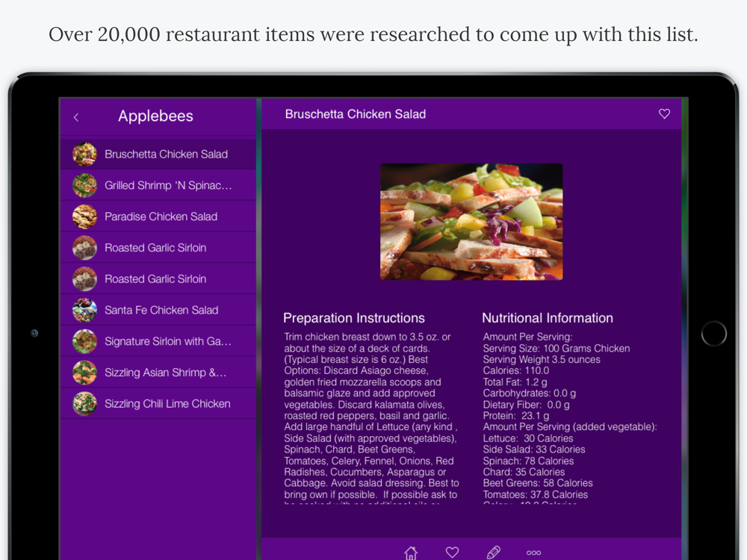Select Santa Fe Chicken Salad item
This screenshot has height=560, width=747.
click(158, 310)
